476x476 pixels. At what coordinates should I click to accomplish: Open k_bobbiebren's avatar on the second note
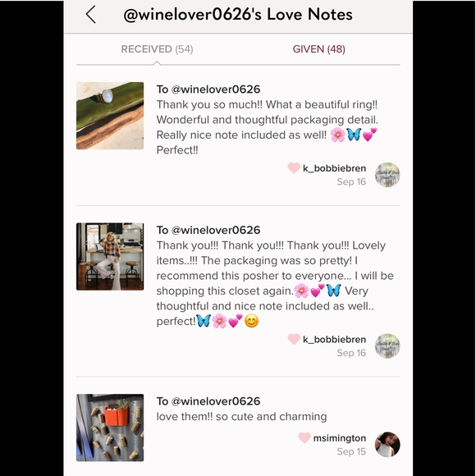point(387,346)
